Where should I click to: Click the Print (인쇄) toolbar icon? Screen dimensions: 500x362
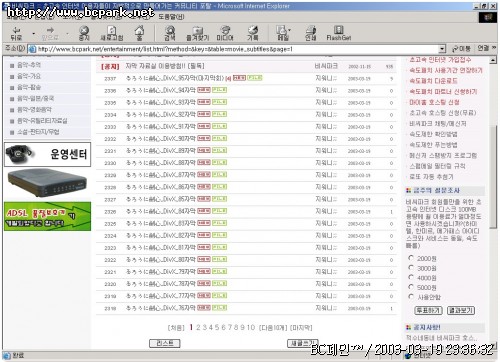pyautogui.click(x=311, y=34)
